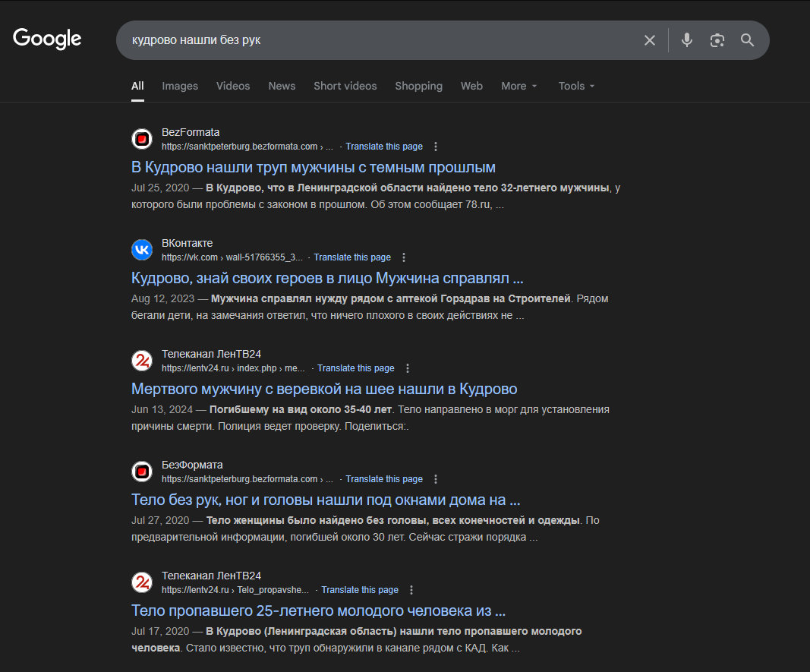Open three-dot menu for Тело пропавшего result
810x672 pixels.
[x=411, y=590]
